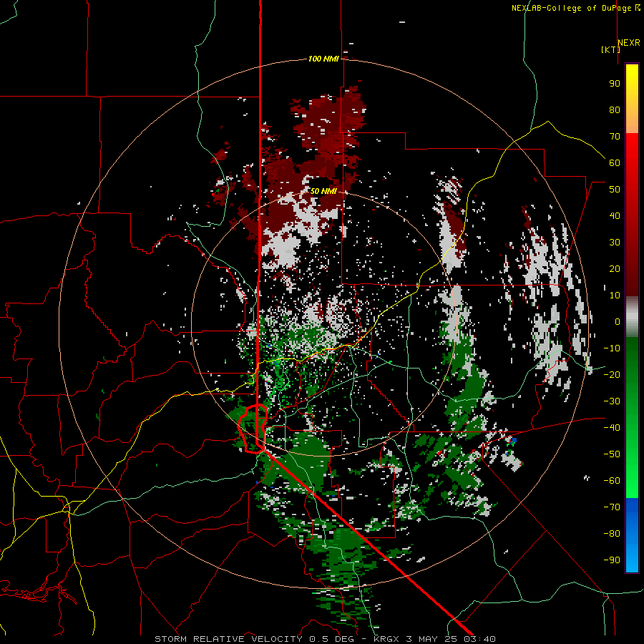The height and width of the screenshot is (644, 644).
Task: Click the NEXR label above the color scale
Action: [x=629, y=43]
